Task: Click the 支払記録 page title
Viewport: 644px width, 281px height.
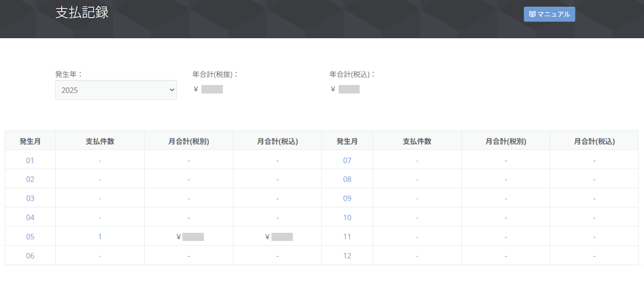Action: 82,13
